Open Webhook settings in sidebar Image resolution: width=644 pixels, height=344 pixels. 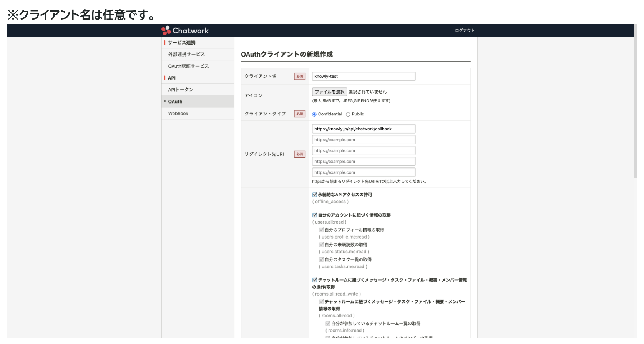point(178,114)
